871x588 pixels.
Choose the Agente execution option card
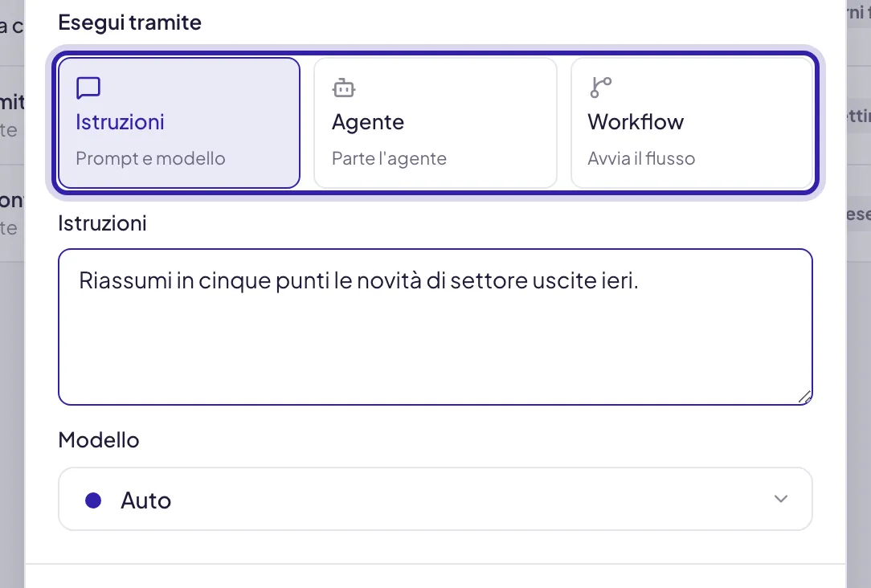coord(435,123)
